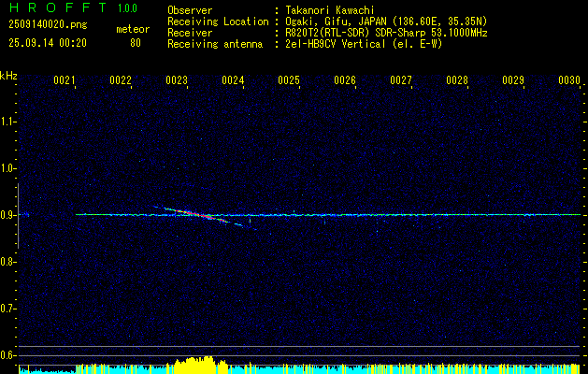This screenshot has width=588, height=374.
Task: Click the 0028 time marker
Action: 457,80
